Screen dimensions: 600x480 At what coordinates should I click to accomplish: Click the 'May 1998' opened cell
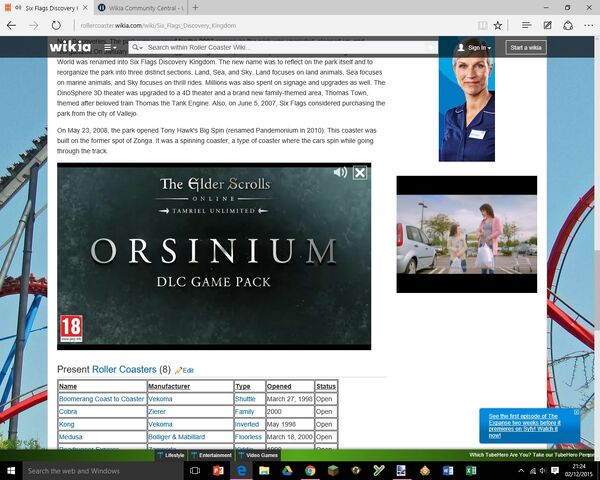[290, 424]
